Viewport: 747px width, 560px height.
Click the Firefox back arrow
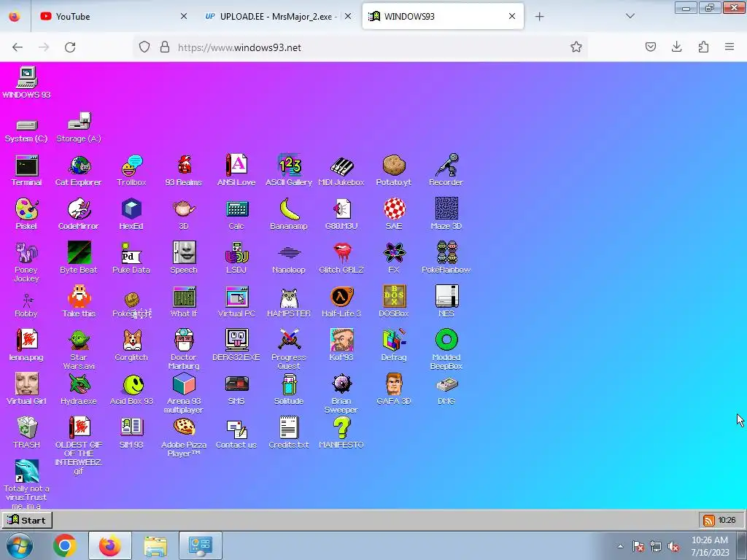click(x=18, y=47)
